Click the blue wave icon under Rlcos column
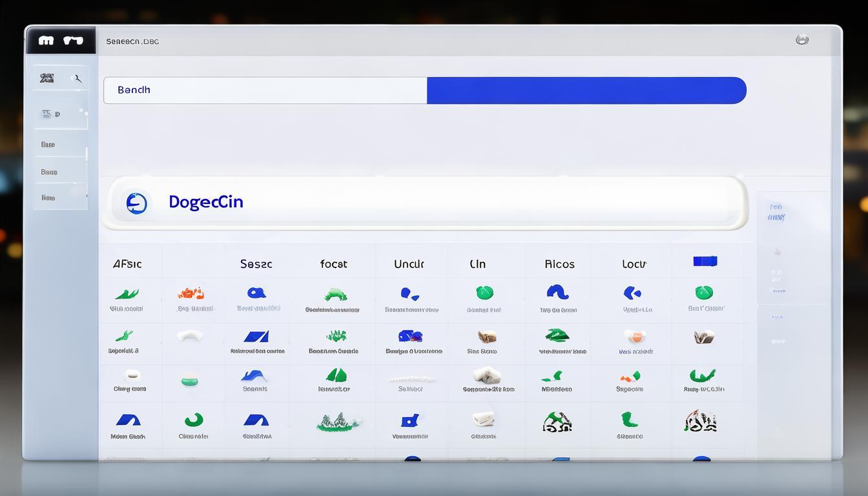 557,293
